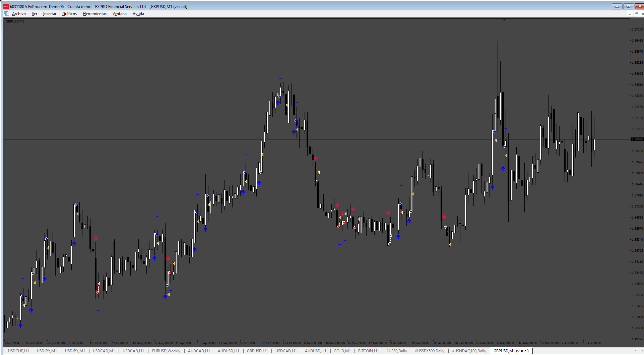This screenshot has width=644, height=355.
Task: Switch to the #USSPX500,Daily chart tab
Action: [429, 351]
